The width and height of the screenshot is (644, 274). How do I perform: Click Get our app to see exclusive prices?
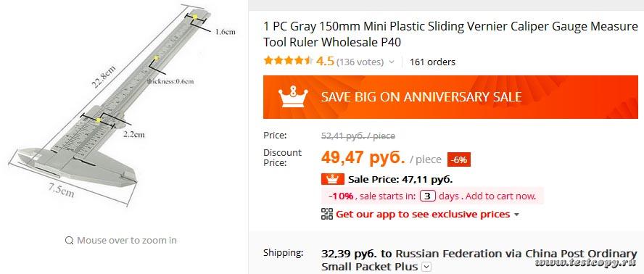423,214
